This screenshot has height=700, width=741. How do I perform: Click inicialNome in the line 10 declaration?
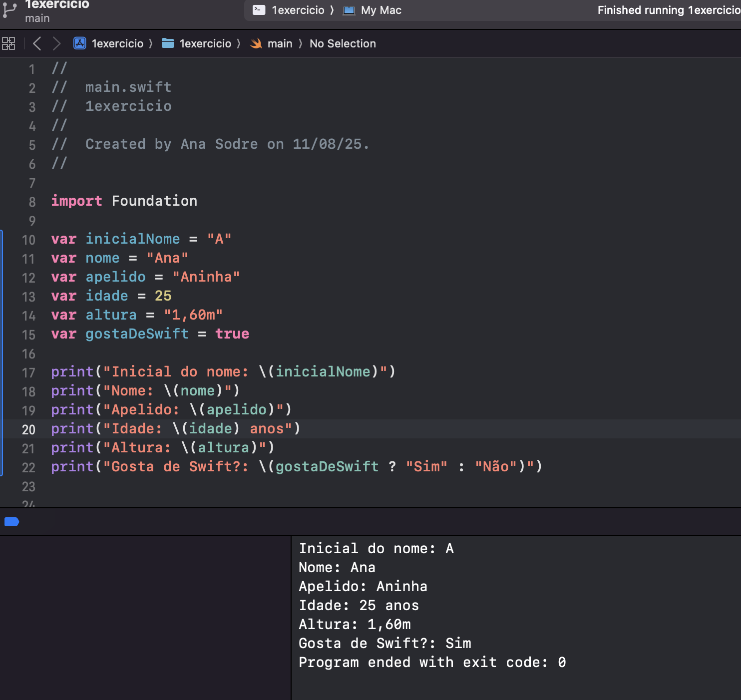132,239
